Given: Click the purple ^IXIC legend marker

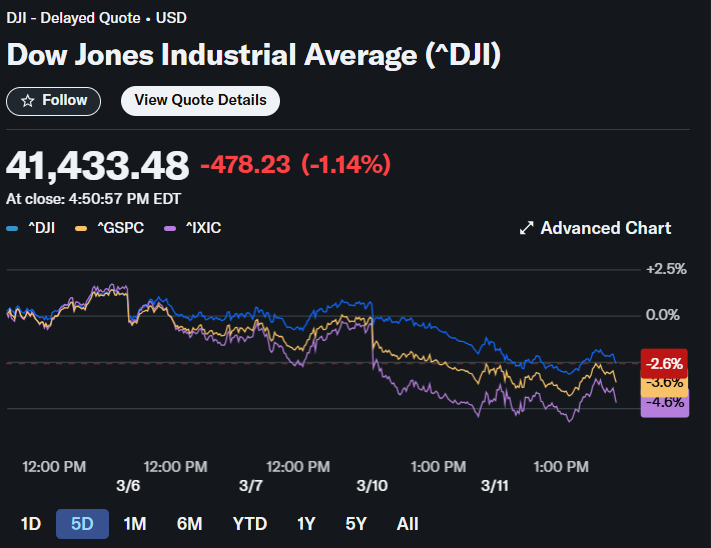Looking at the screenshot, I should (x=168, y=228).
